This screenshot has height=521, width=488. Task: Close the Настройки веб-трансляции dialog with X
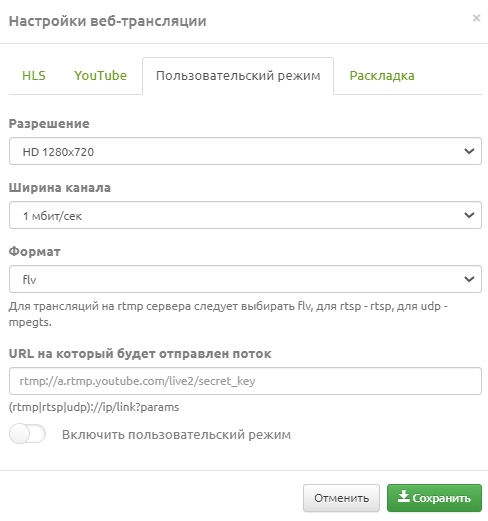tap(476, 18)
